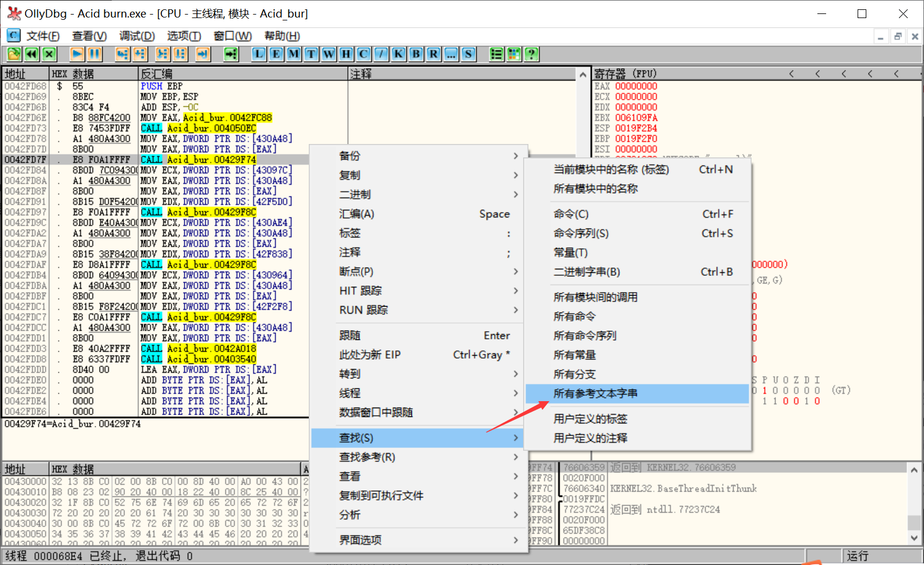This screenshot has height=565, width=924.
Task: Open Source window with S button
Action: (x=468, y=54)
